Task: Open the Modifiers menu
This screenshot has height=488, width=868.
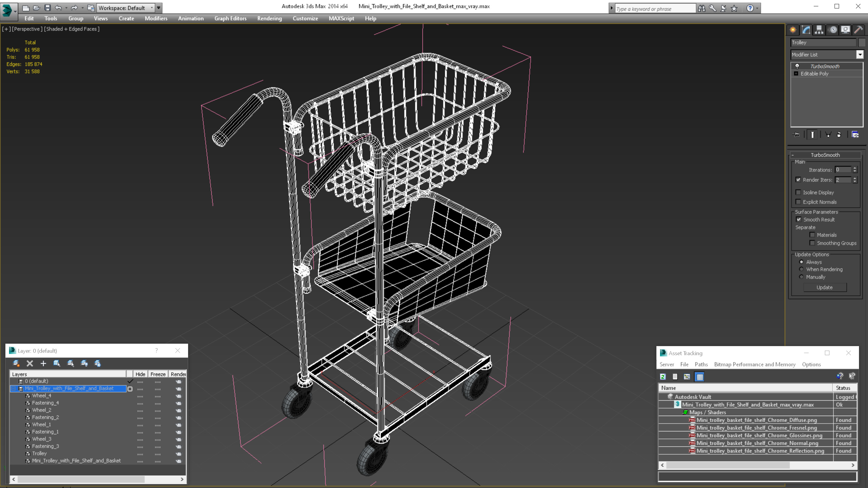Action: tap(156, 18)
